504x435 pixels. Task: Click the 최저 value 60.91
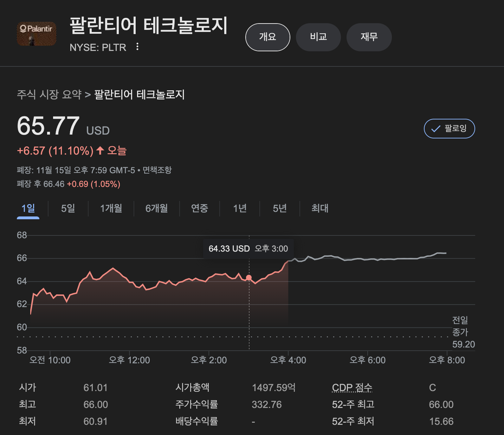95,421
